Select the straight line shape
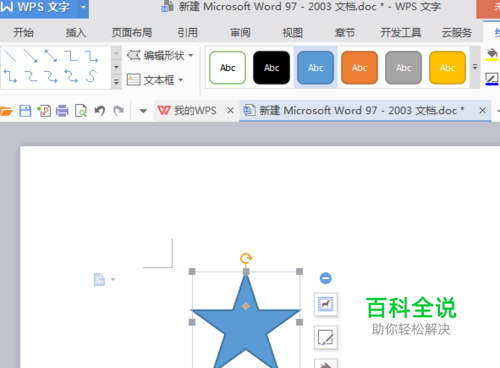 pyautogui.click(x=10, y=56)
